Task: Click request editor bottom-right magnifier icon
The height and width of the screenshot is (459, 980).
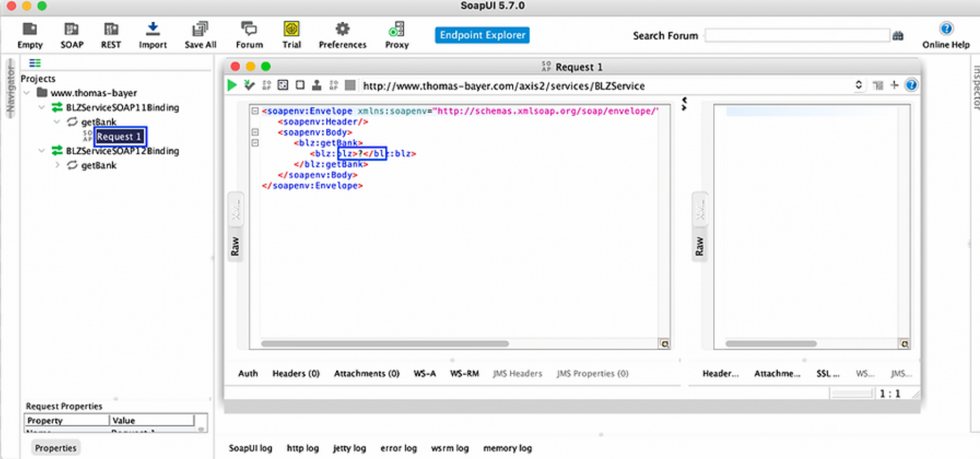Action: [664, 344]
